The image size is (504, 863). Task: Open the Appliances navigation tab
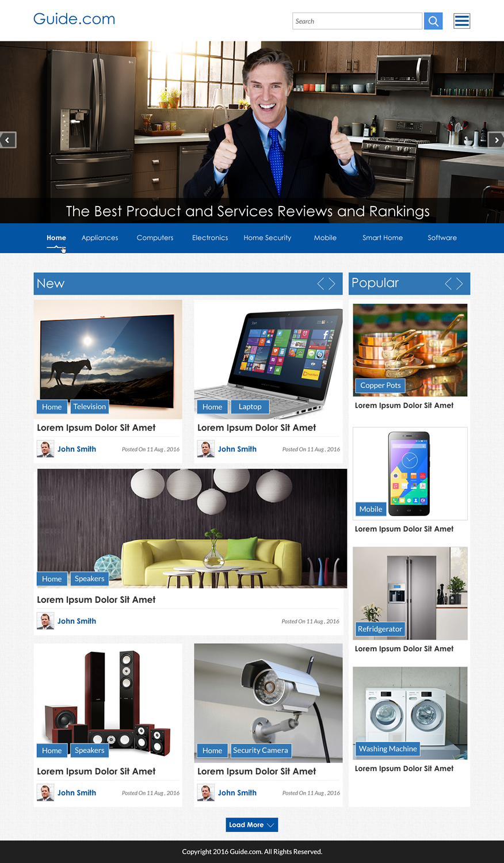(x=100, y=238)
